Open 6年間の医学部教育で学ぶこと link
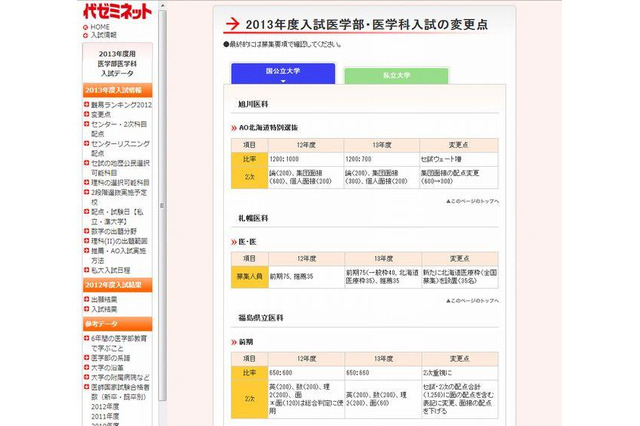The height and width of the screenshot is (426, 640). pos(119,343)
